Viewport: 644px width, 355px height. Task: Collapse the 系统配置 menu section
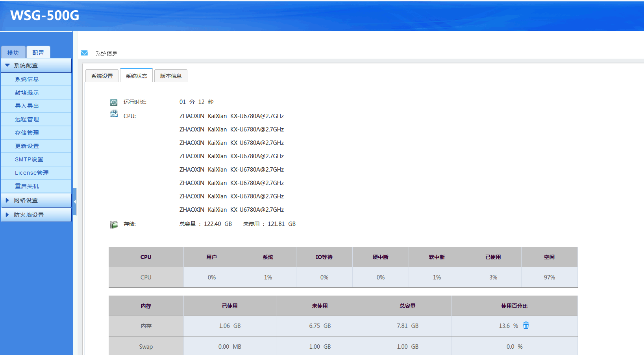(26, 65)
